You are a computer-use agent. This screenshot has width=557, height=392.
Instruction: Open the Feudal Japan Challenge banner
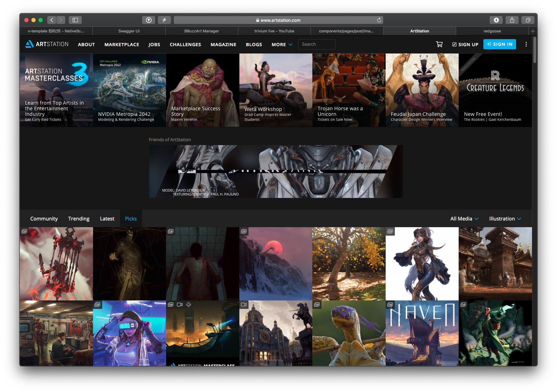pyautogui.click(x=422, y=90)
